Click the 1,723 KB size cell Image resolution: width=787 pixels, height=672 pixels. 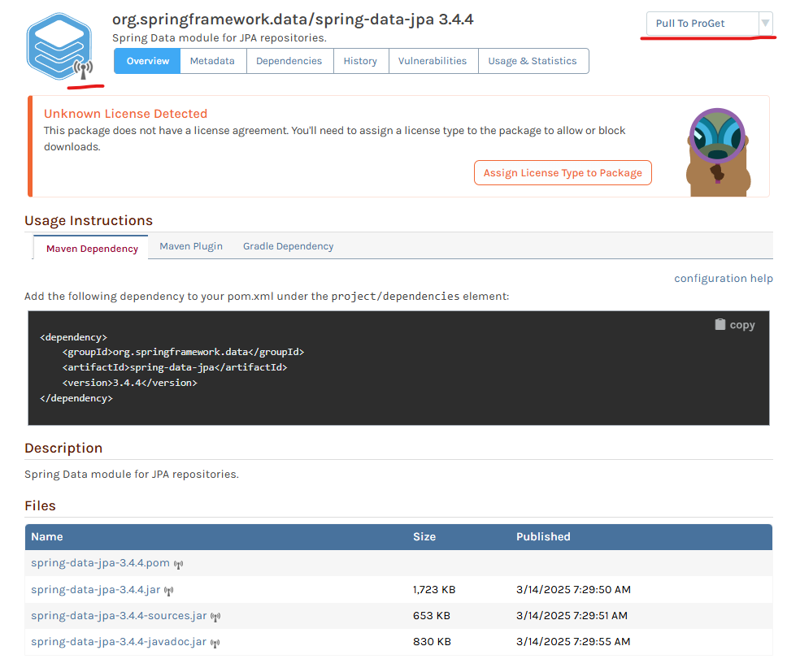point(434,590)
